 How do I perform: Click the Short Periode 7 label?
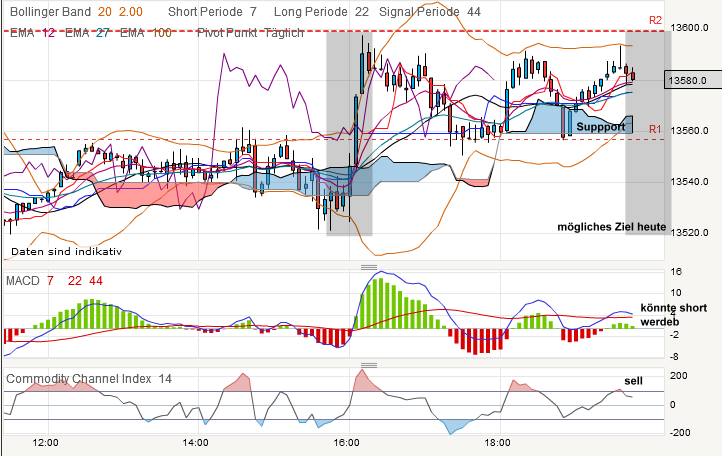[212, 12]
